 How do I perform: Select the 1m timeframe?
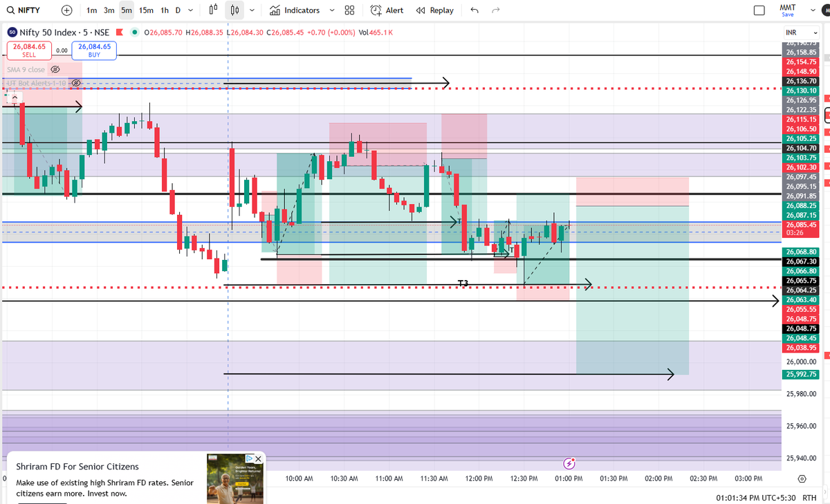[92, 10]
